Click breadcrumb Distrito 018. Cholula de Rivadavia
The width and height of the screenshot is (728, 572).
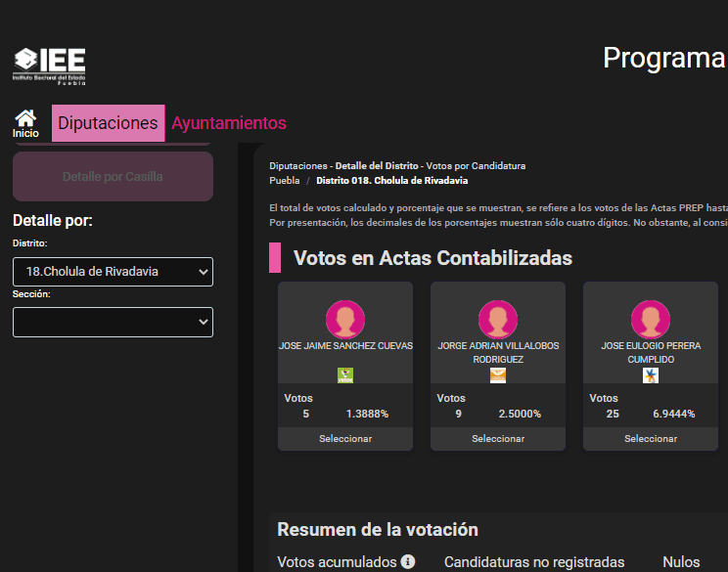tap(391, 181)
